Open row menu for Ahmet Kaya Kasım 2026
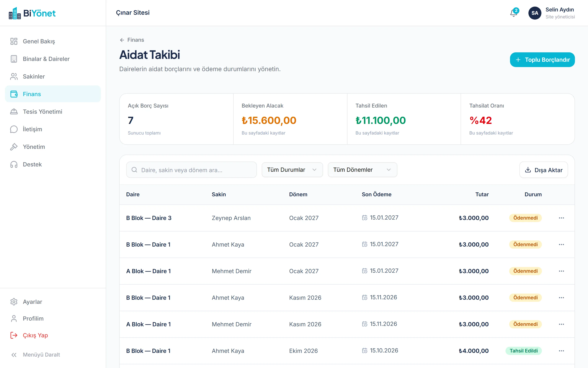Screen dimensions: 588x368 point(561,298)
